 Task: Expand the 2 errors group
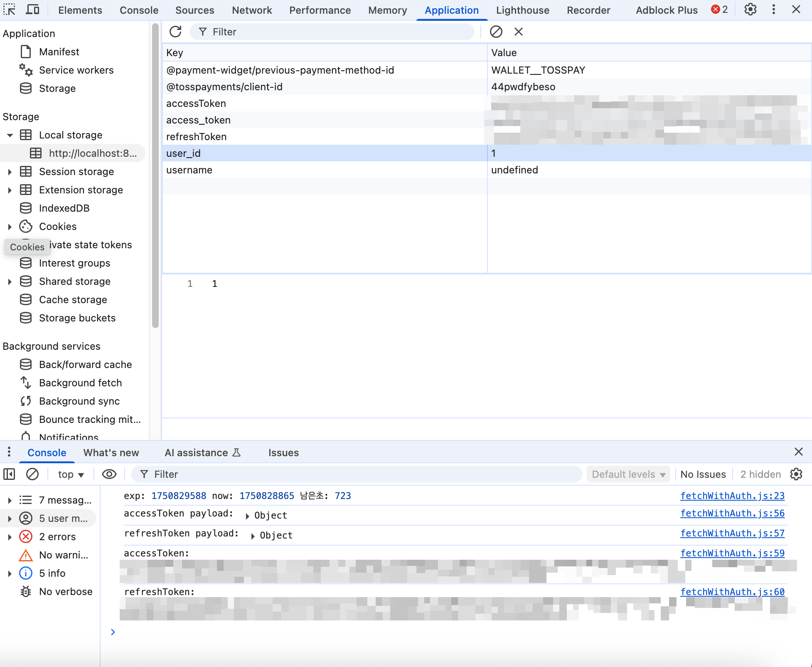(10, 536)
